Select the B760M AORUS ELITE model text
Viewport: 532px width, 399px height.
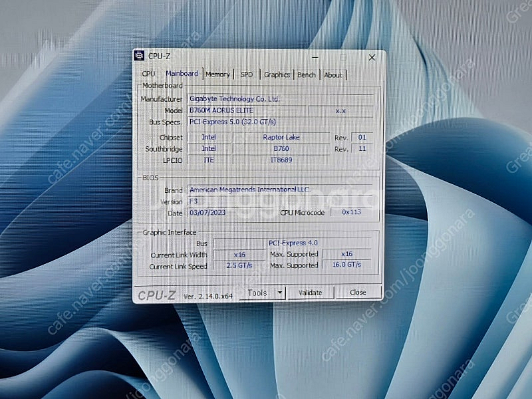221,110
